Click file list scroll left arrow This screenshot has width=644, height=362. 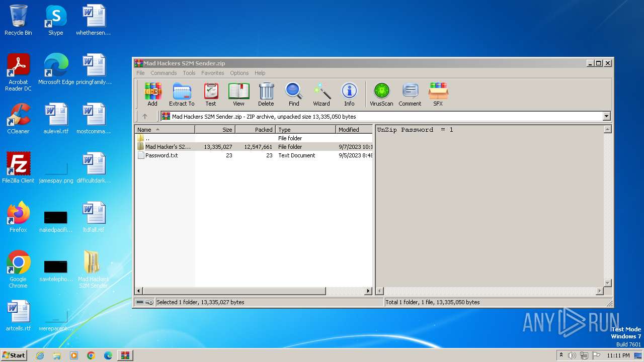tap(139, 291)
